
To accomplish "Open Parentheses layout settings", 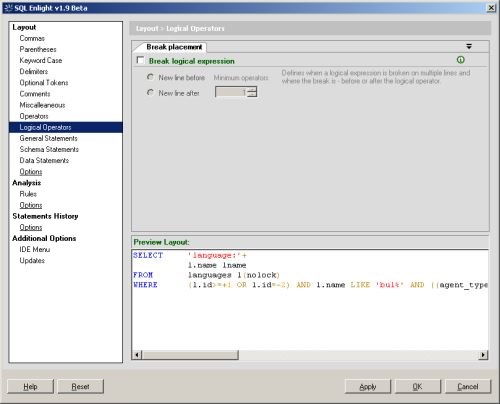I will point(38,49).
